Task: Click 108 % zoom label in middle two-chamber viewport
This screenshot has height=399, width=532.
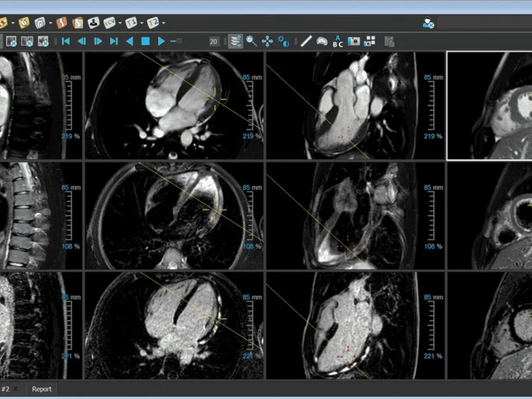Action: [x=434, y=246]
